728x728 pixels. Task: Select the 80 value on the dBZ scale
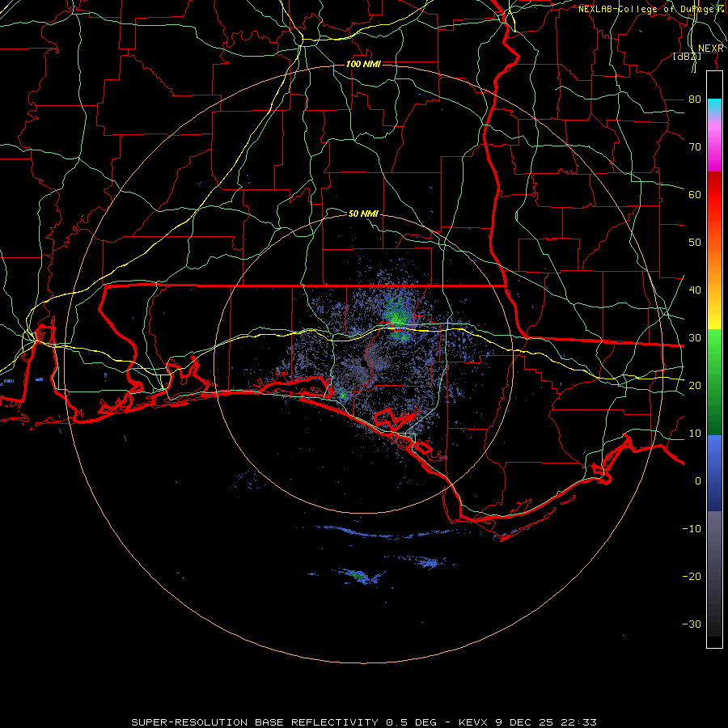[695, 99]
